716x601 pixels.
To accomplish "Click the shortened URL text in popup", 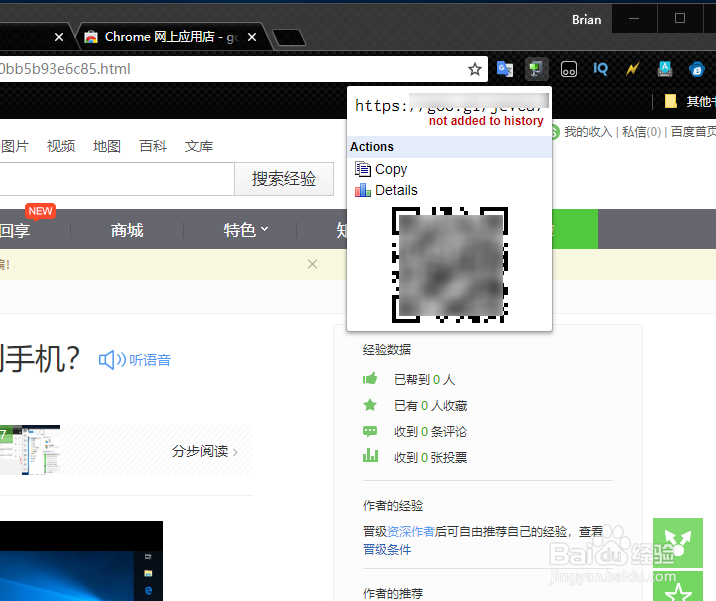I will [450, 105].
